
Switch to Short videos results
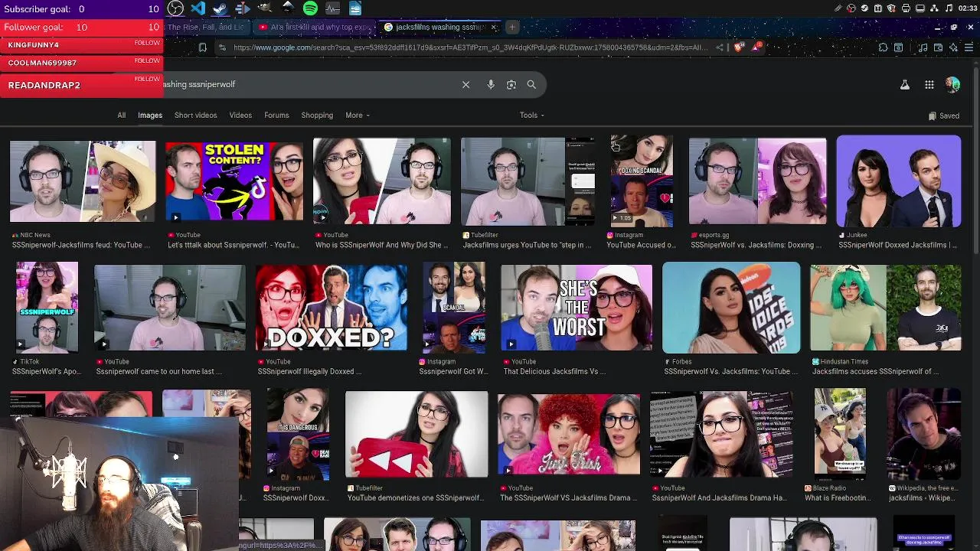pyautogui.click(x=195, y=116)
